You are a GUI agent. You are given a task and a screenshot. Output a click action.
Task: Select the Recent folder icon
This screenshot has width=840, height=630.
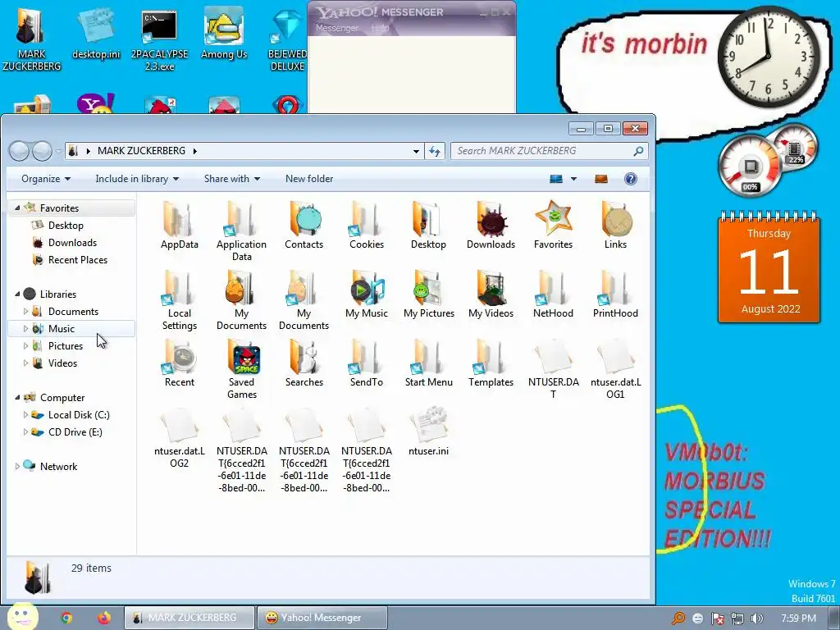pos(179,363)
